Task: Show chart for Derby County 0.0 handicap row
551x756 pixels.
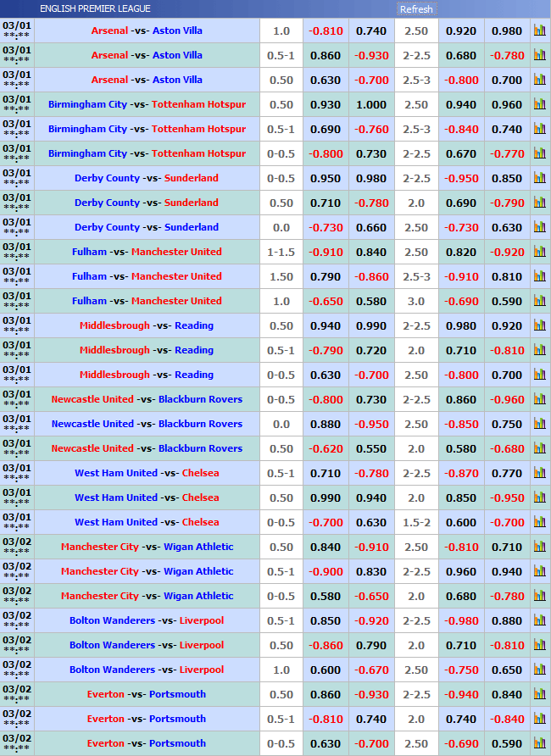Action: pyautogui.click(x=540, y=227)
